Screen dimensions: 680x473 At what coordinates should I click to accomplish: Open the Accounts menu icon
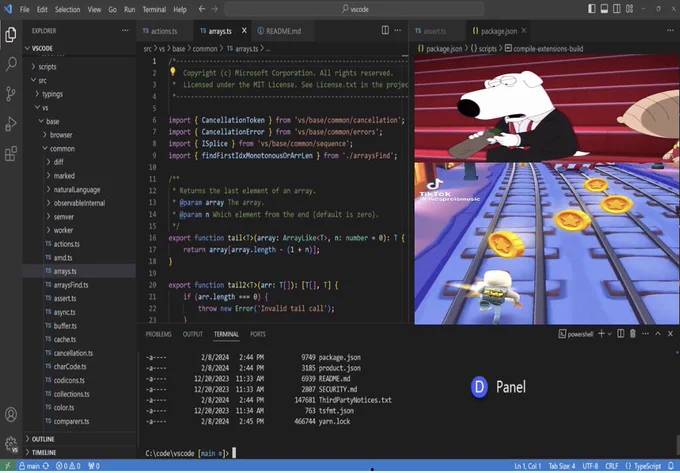click(x=11, y=414)
